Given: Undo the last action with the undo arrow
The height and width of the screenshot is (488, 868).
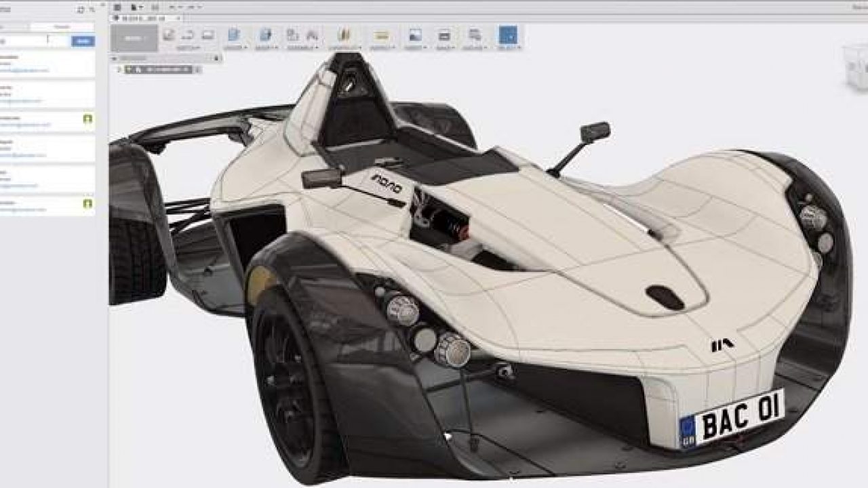Looking at the screenshot, I should [172, 7].
